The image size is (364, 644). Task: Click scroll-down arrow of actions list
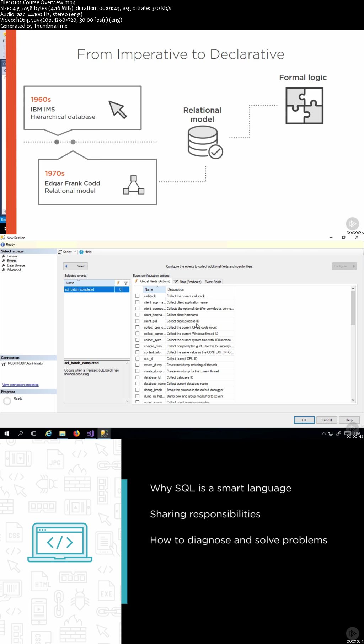(353, 400)
